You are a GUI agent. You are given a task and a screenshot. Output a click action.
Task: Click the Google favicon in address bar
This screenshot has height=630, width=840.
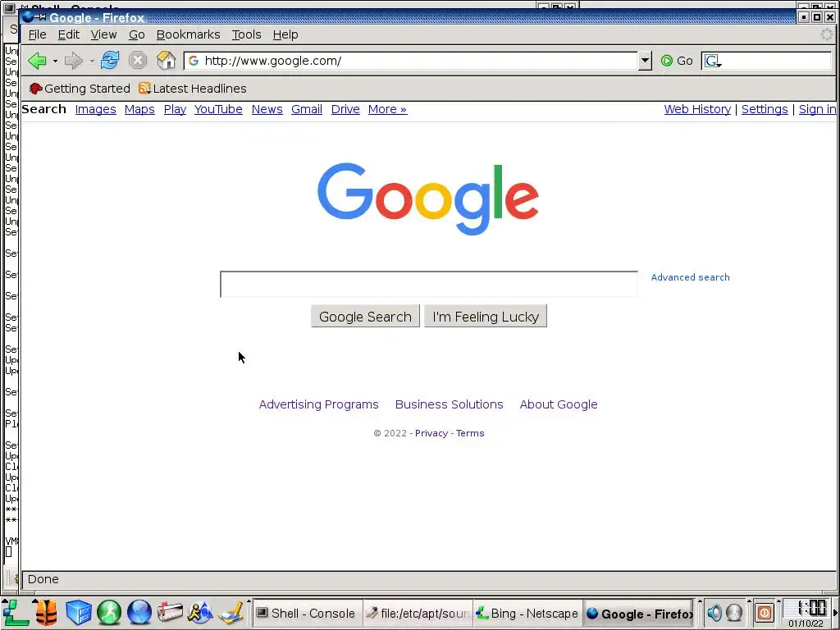coord(194,61)
